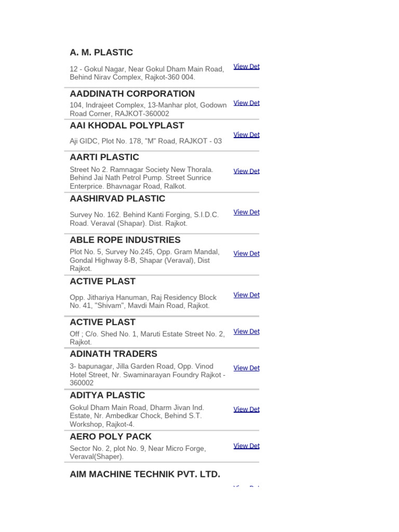Open View Det for ABLE ROPE INDUSTRIES
Image resolution: width=399 pixels, height=532 pixels.
click(x=246, y=254)
